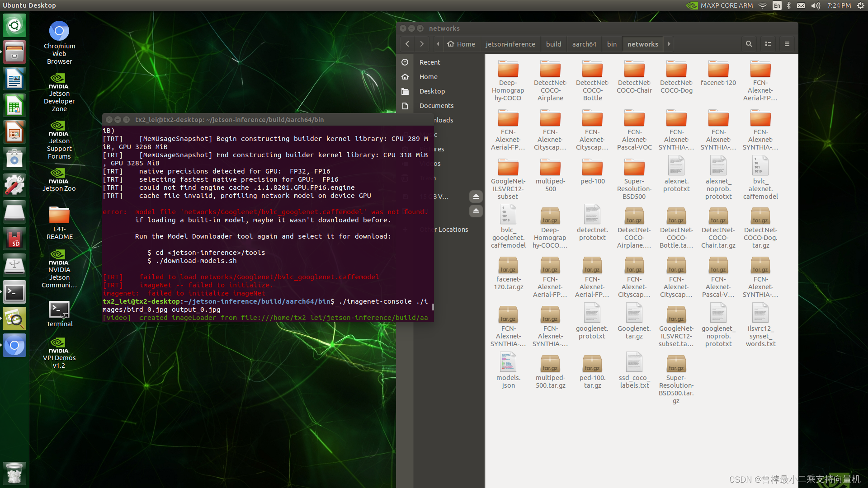Go back with the left arrow button
The height and width of the screenshot is (488, 868).
pos(407,44)
